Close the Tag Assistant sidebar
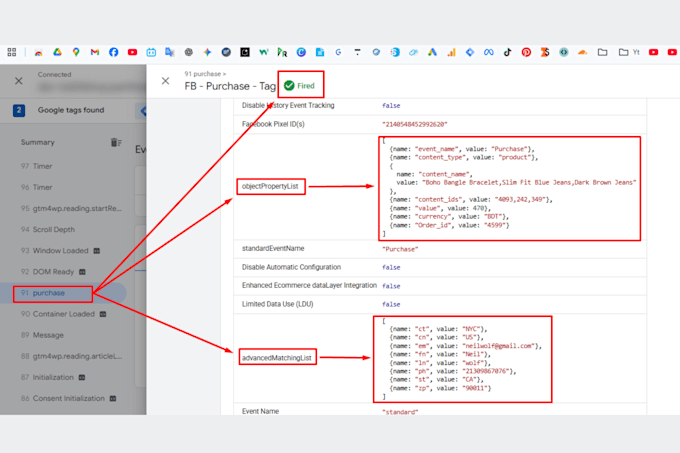 (19, 81)
